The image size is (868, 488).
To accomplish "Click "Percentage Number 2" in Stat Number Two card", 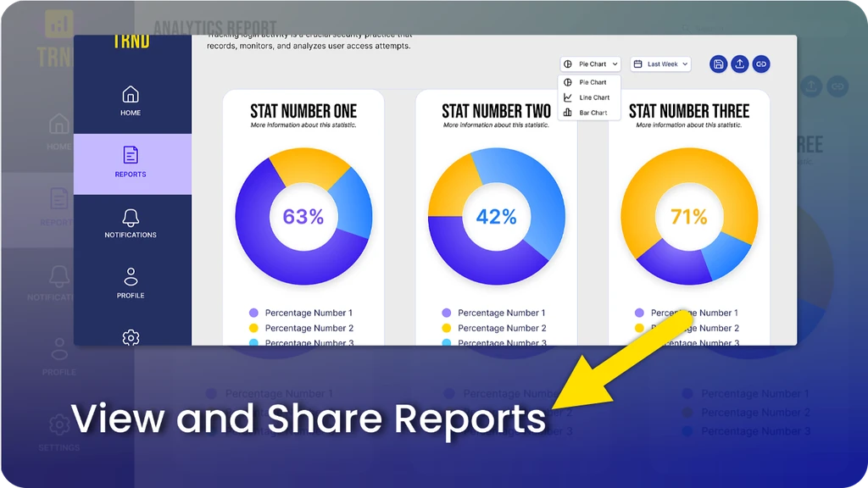I will (502, 328).
